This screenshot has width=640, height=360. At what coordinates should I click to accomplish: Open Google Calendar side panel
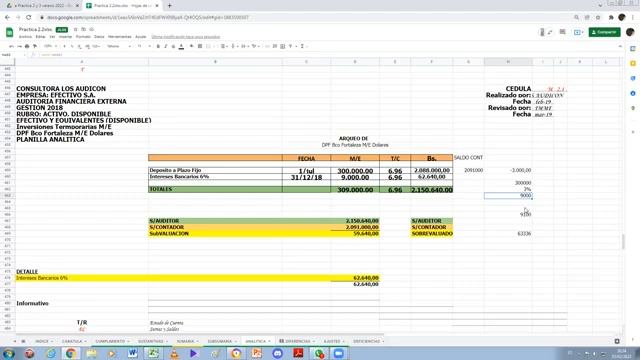(633, 49)
